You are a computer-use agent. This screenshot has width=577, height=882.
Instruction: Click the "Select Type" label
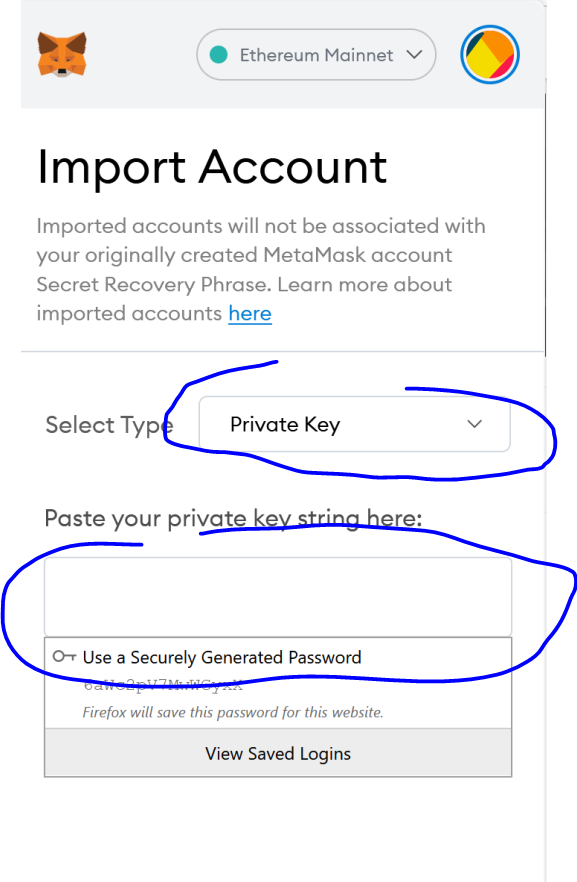click(x=109, y=426)
